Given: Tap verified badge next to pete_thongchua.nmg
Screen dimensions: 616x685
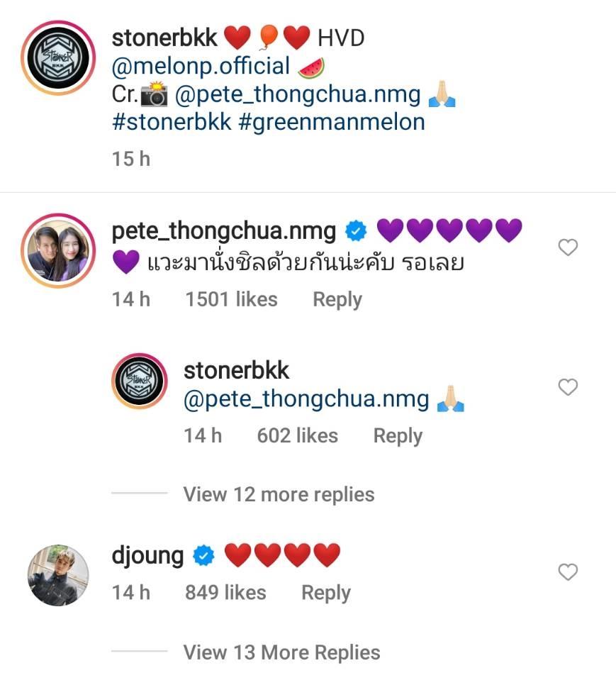Looking at the screenshot, I should coord(355,230).
